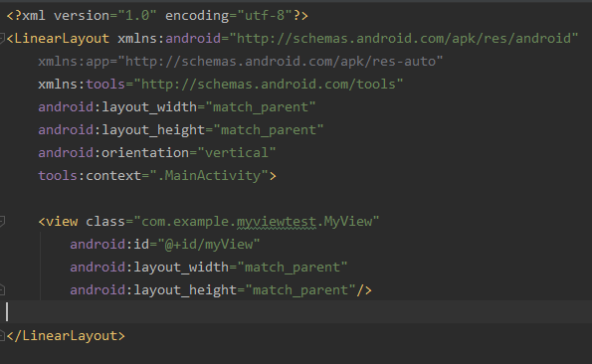Click the apk/res/android schema URL
592x364 pixels.
(404, 39)
